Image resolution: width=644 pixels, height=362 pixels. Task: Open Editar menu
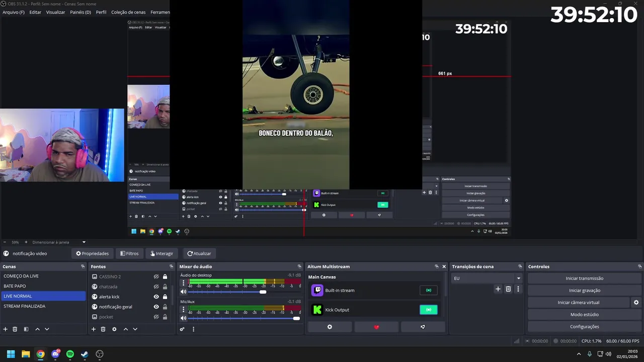(x=35, y=12)
